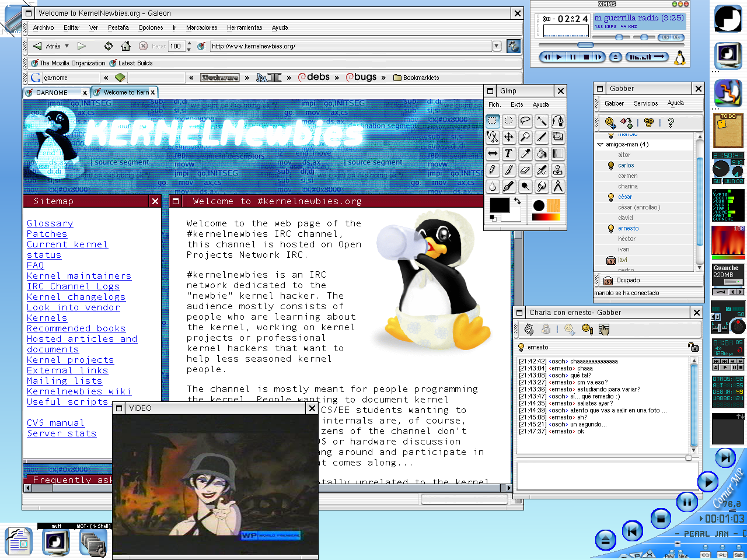Viewport: 747px width, 560px height.
Task: Reload the page in Galeon
Action: (x=109, y=46)
